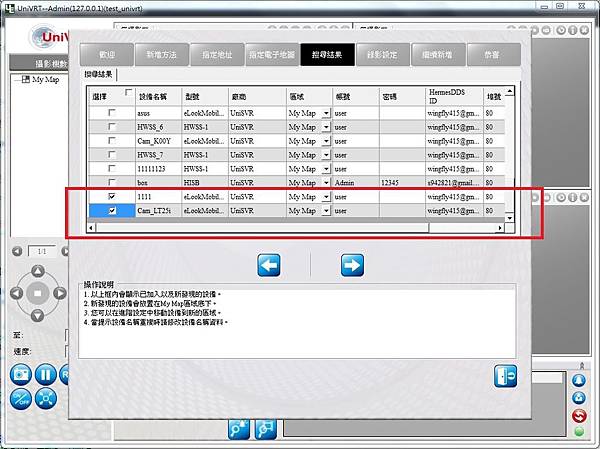The height and width of the screenshot is (449, 600).
Task: Open the 繼續新增 wizard tab
Action: point(437,55)
